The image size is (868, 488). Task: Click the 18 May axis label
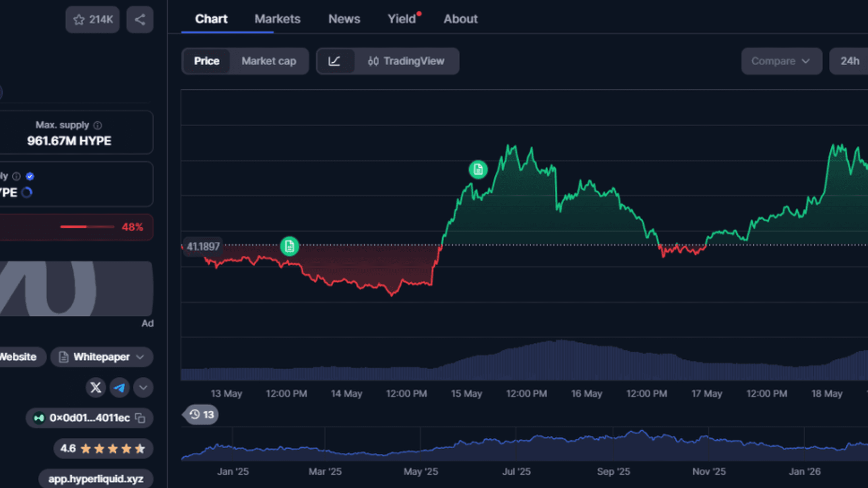pyautogui.click(x=827, y=393)
